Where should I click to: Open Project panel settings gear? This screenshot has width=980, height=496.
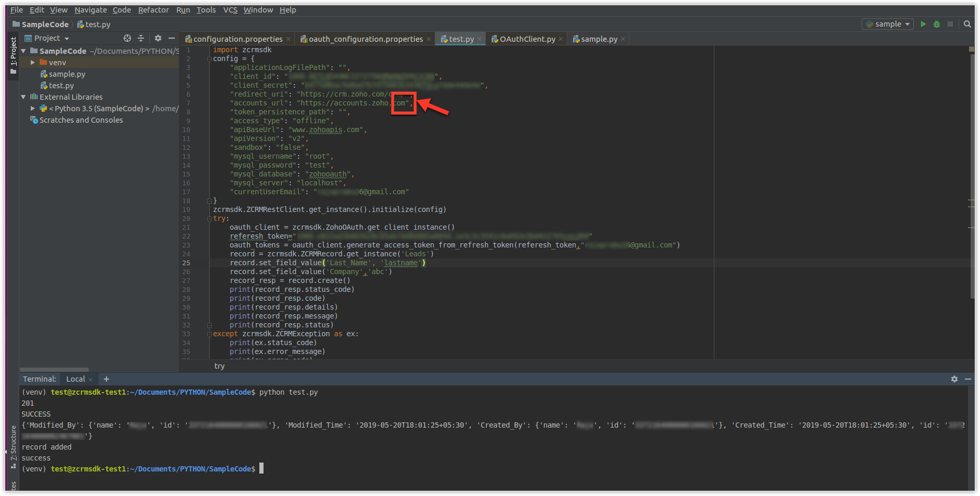coord(158,38)
